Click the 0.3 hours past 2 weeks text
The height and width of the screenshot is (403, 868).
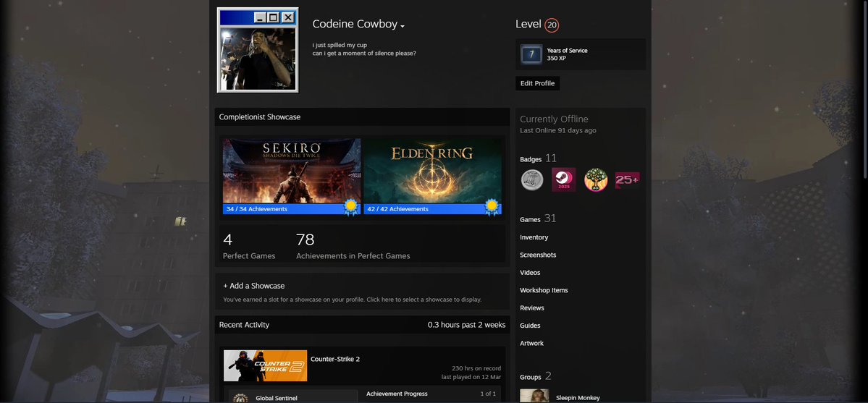click(x=466, y=325)
